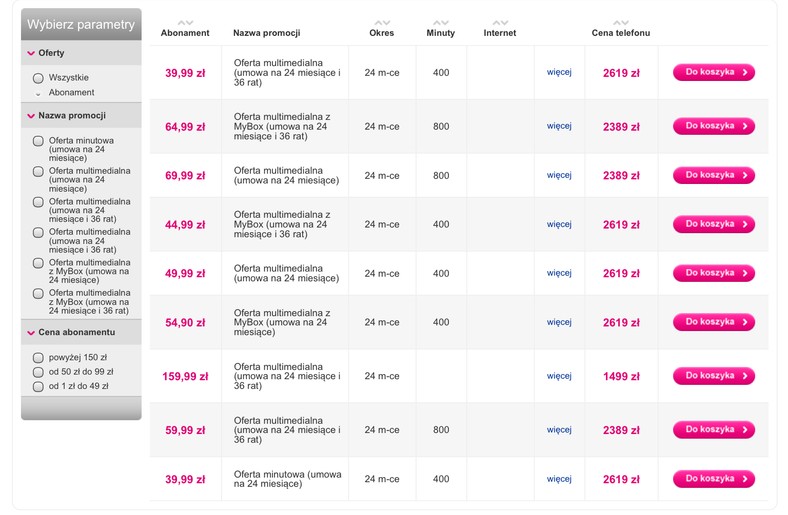
Task: Sort by Internet column arrows
Action: [500, 23]
